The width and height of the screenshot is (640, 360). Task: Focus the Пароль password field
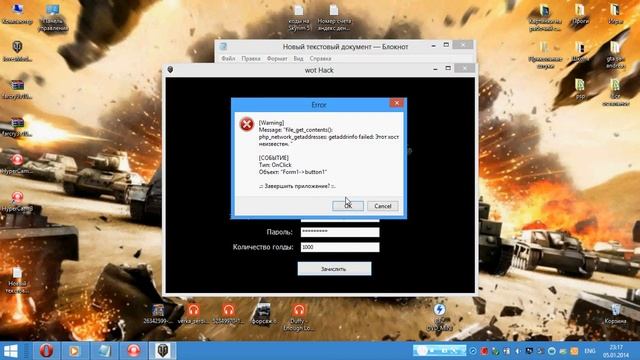[340, 232]
